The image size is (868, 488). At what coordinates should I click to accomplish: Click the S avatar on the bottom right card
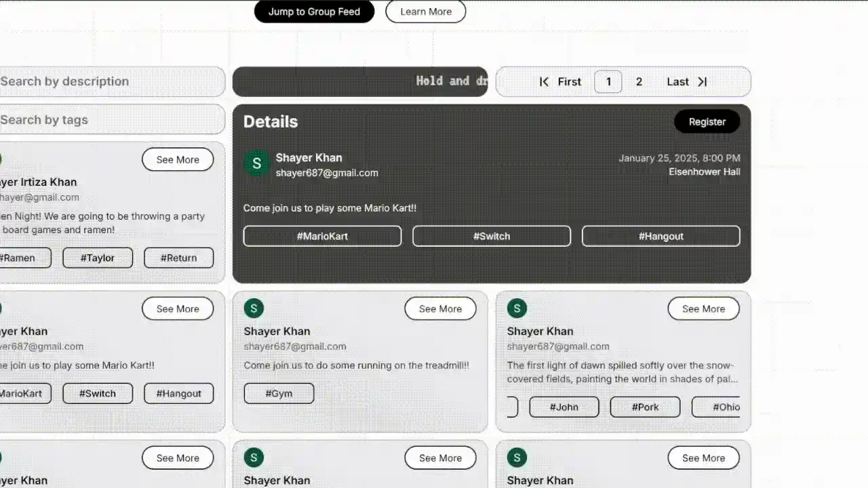[517, 457]
